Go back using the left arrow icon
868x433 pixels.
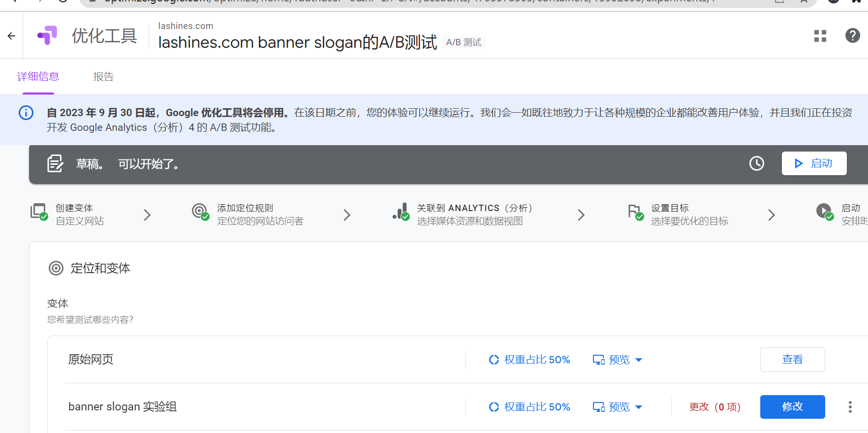click(11, 36)
